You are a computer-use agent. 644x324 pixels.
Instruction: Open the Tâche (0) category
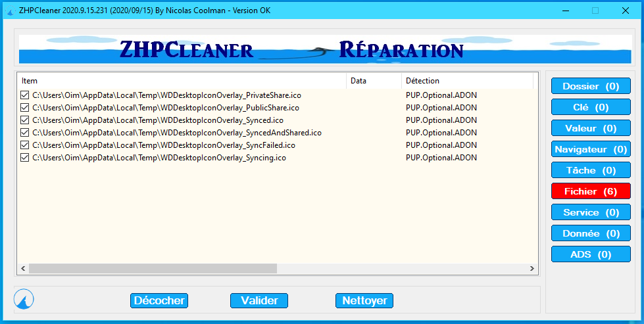click(x=591, y=170)
